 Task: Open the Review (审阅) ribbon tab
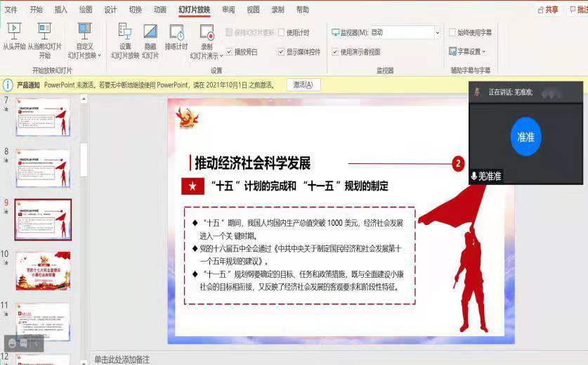(228, 10)
